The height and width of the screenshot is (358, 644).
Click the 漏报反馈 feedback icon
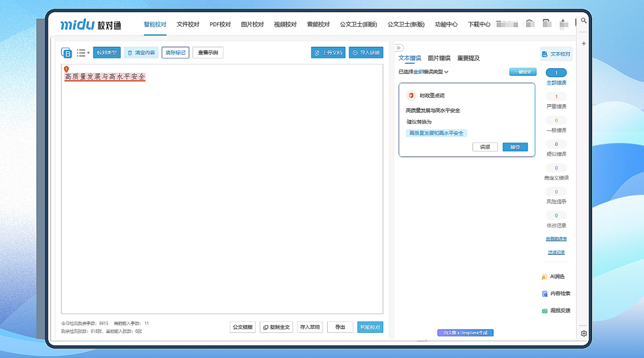click(x=544, y=310)
